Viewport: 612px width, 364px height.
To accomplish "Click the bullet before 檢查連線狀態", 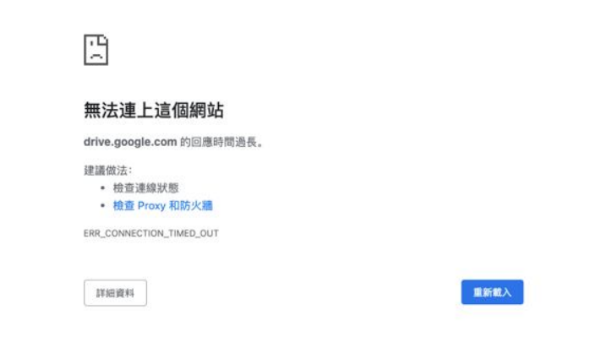I will tap(102, 188).
